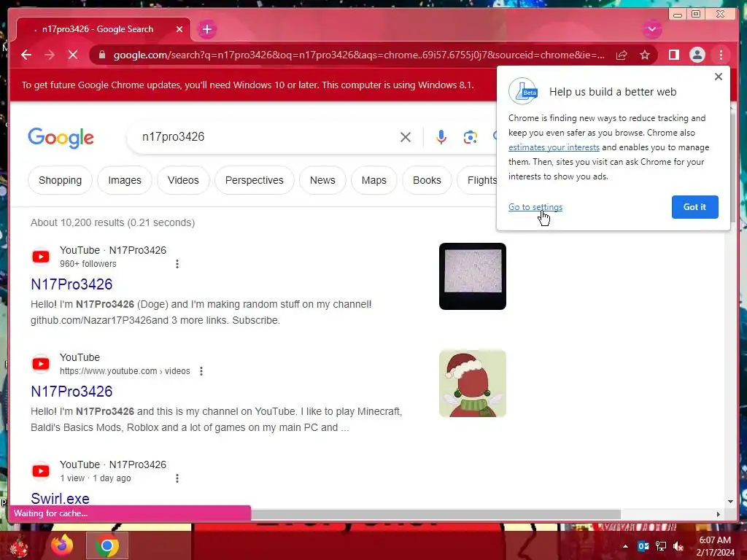Open the Start button ornament icon
This screenshot has height=560, width=747.
pos(19,545)
